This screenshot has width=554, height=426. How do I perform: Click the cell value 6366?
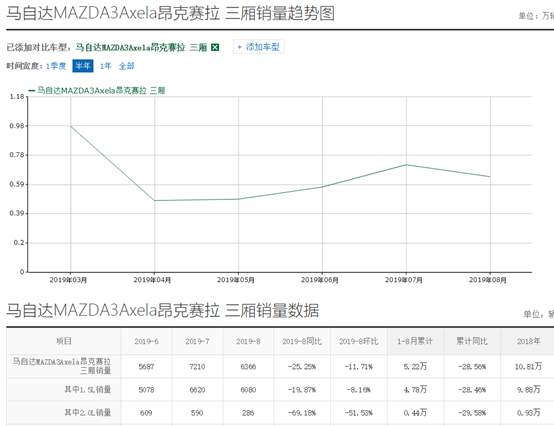click(248, 367)
